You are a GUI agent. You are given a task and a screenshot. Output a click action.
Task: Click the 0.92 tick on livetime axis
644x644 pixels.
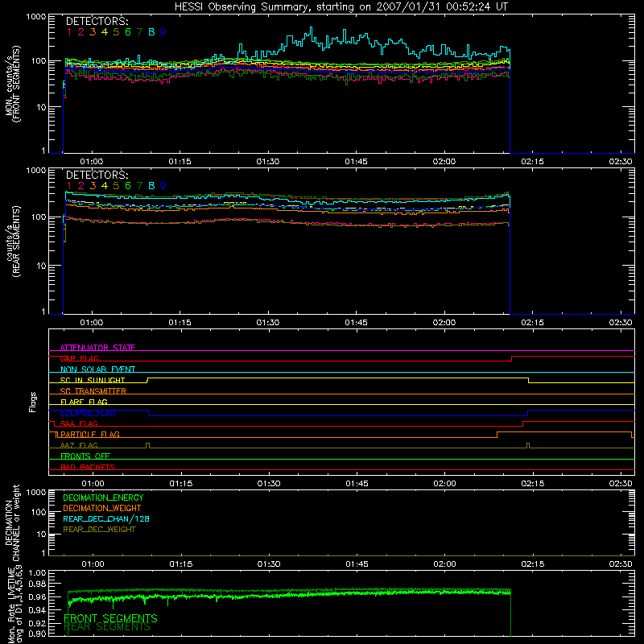click(x=37, y=623)
